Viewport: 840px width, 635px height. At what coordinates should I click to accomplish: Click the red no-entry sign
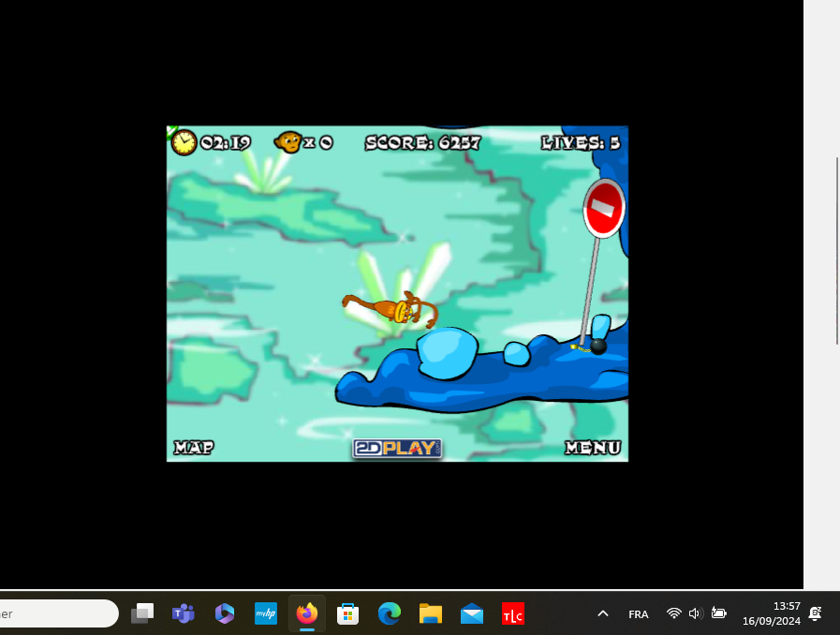[604, 208]
